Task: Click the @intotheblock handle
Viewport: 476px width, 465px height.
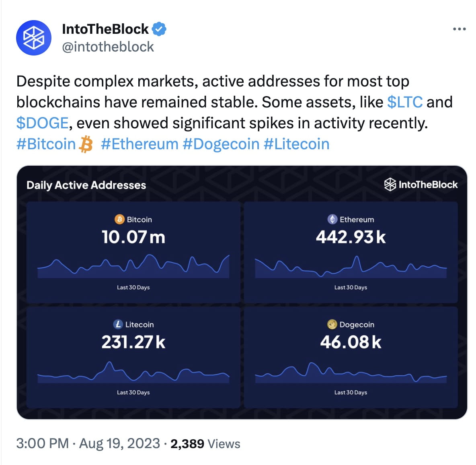Action: (x=108, y=47)
